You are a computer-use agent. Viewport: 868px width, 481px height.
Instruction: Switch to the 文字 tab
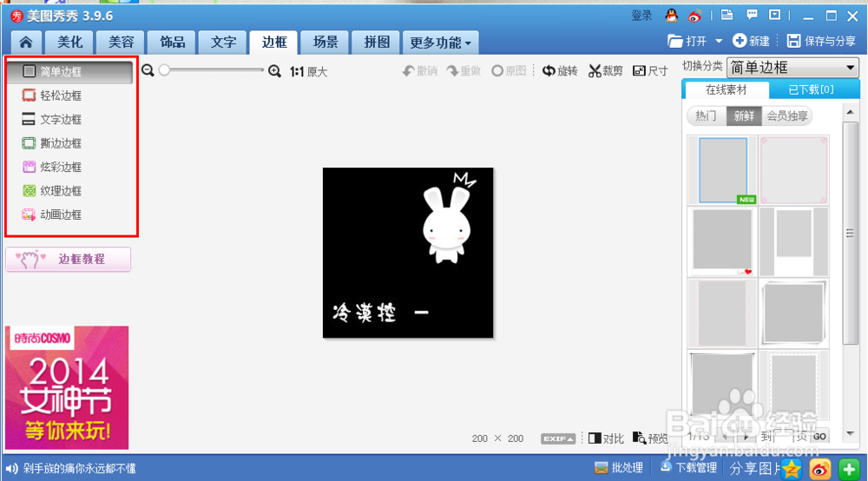coord(223,43)
